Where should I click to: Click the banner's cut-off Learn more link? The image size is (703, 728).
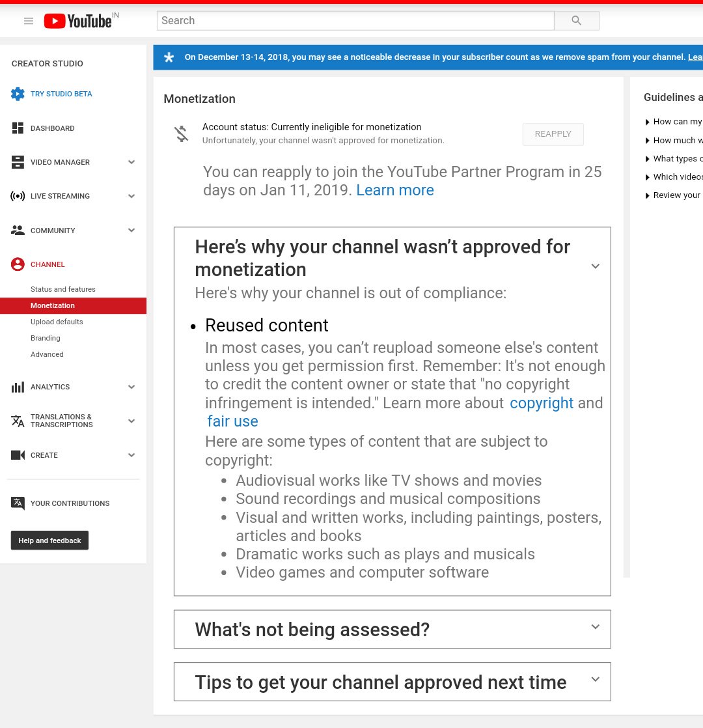pyautogui.click(x=695, y=57)
